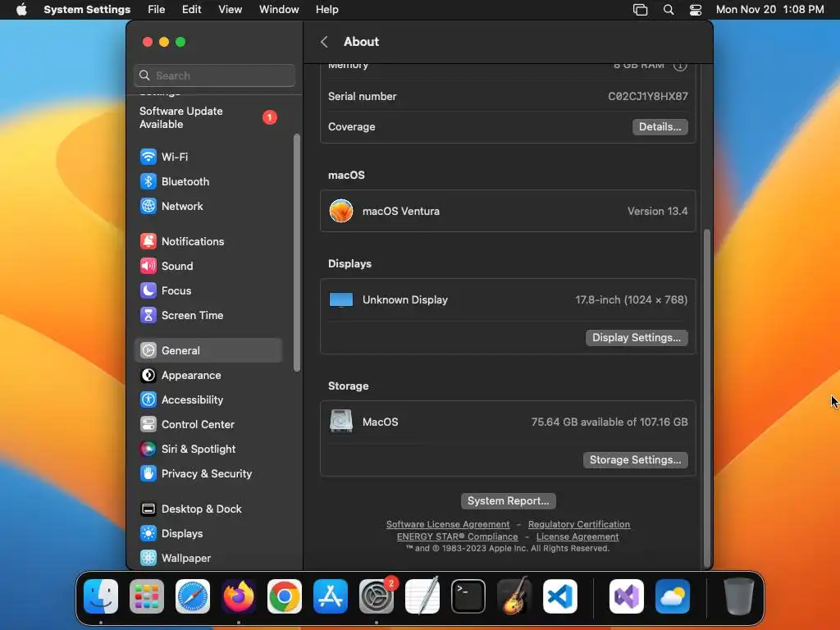Open Launchpad from the Dock
840x630 pixels.
pos(147,596)
